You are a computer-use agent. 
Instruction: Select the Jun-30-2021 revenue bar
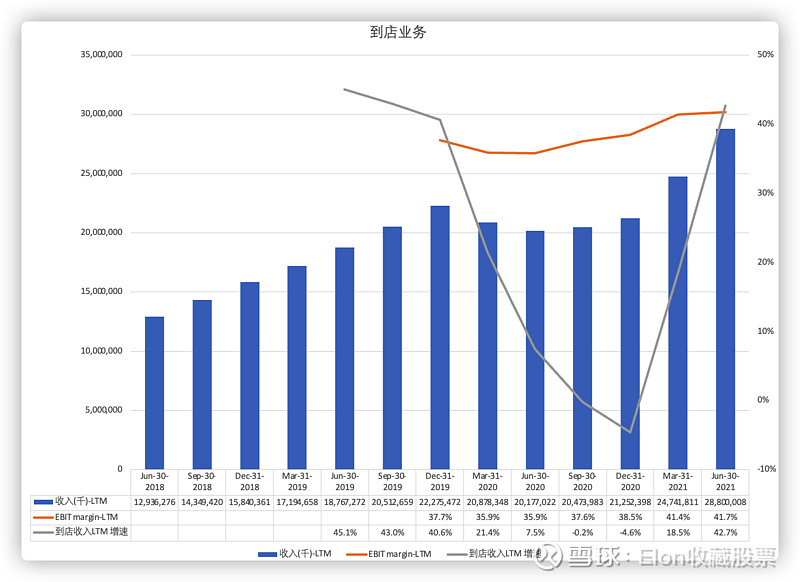tap(725, 298)
